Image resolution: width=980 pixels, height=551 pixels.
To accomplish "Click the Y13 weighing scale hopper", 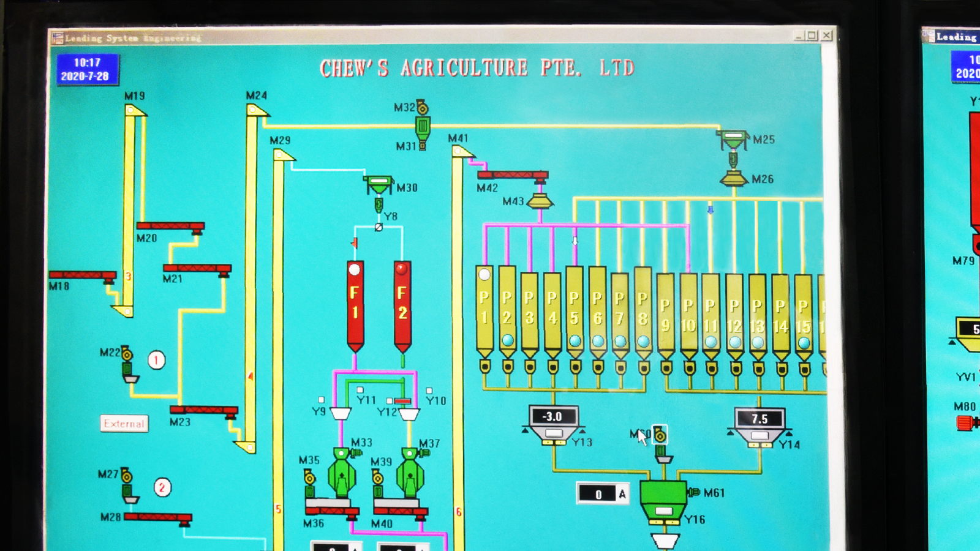I will (553, 424).
